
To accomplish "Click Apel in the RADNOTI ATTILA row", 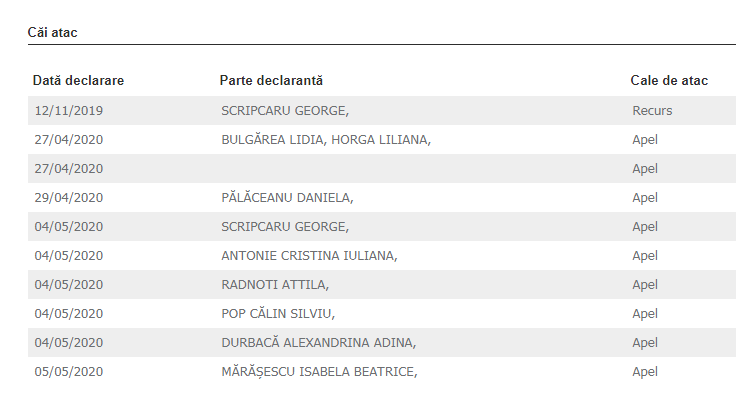I will (x=645, y=284).
